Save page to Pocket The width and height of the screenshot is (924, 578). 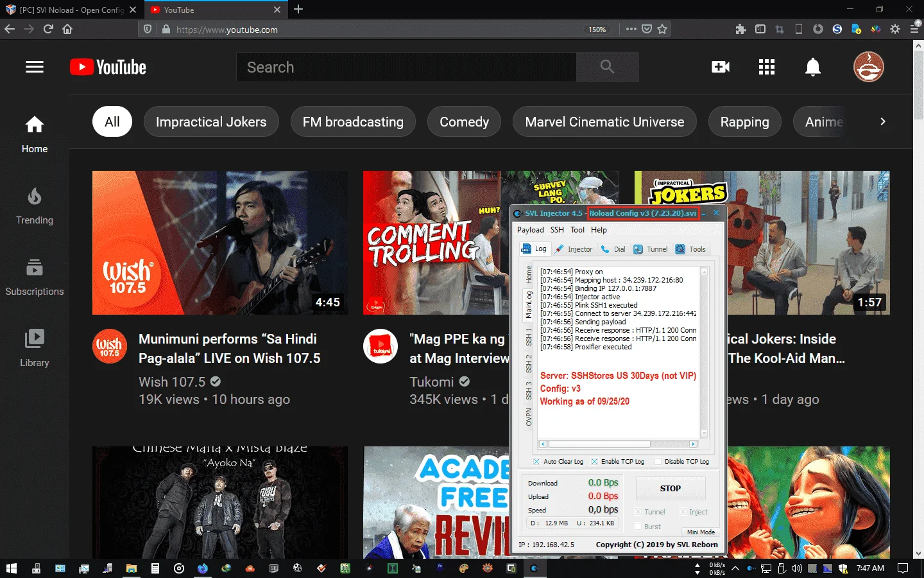click(x=647, y=29)
